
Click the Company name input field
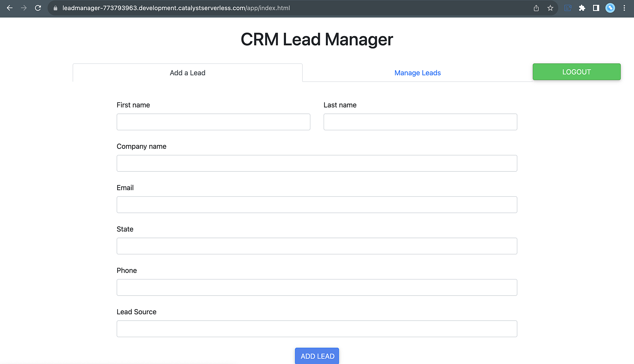click(317, 163)
